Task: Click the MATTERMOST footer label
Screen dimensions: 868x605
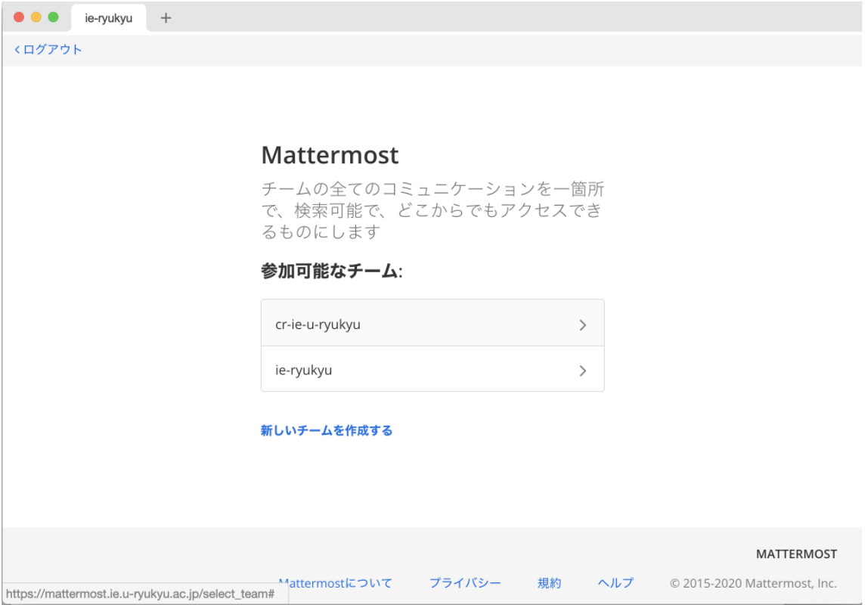Action: click(x=797, y=554)
